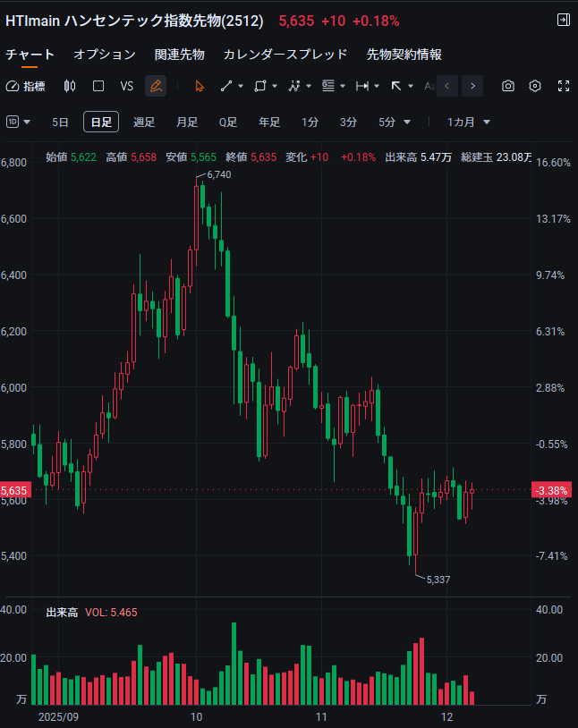578x728 pixels.
Task: Switch to カレンダースプレッド tab
Action: click(x=285, y=55)
